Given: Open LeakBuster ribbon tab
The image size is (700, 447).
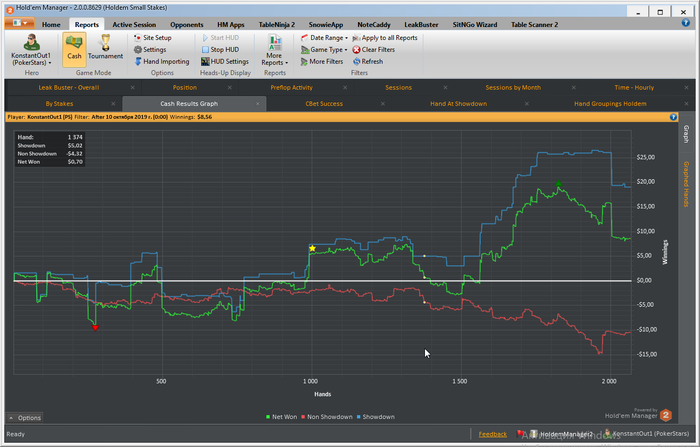Looking at the screenshot, I should point(421,25).
